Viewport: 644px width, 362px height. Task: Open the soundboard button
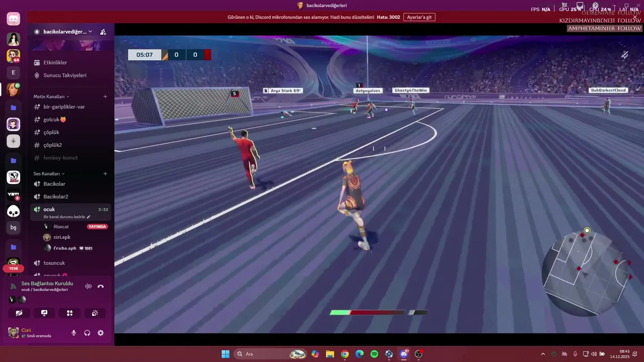(95, 313)
